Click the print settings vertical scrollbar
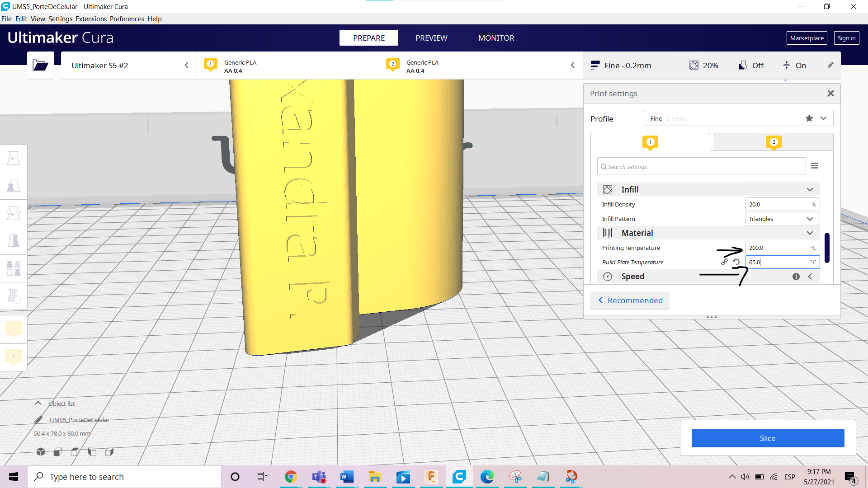868x488 pixels. tap(827, 247)
